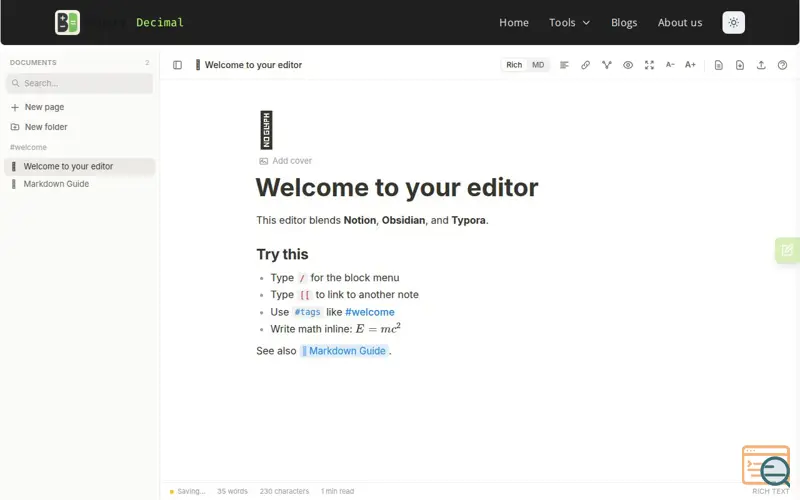Click the 230 characters counter
Viewport: 800px width, 500px height.
pyautogui.click(x=284, y=491)
